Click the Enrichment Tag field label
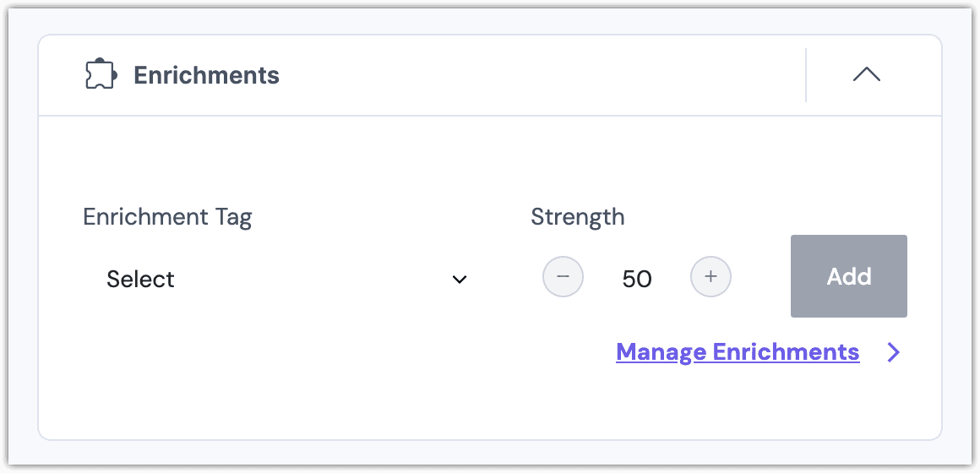This screenshot has height=473, width=980. pyautogui.click(x=167, y=217)
